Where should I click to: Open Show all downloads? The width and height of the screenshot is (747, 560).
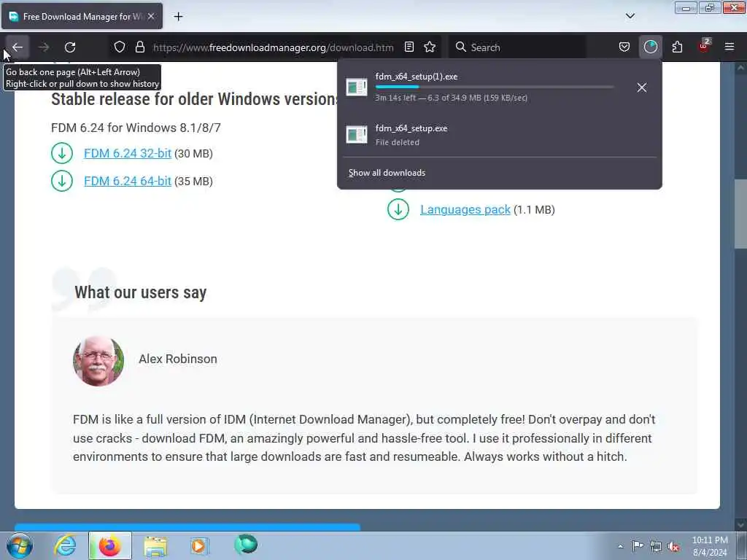tap(387, 173)
